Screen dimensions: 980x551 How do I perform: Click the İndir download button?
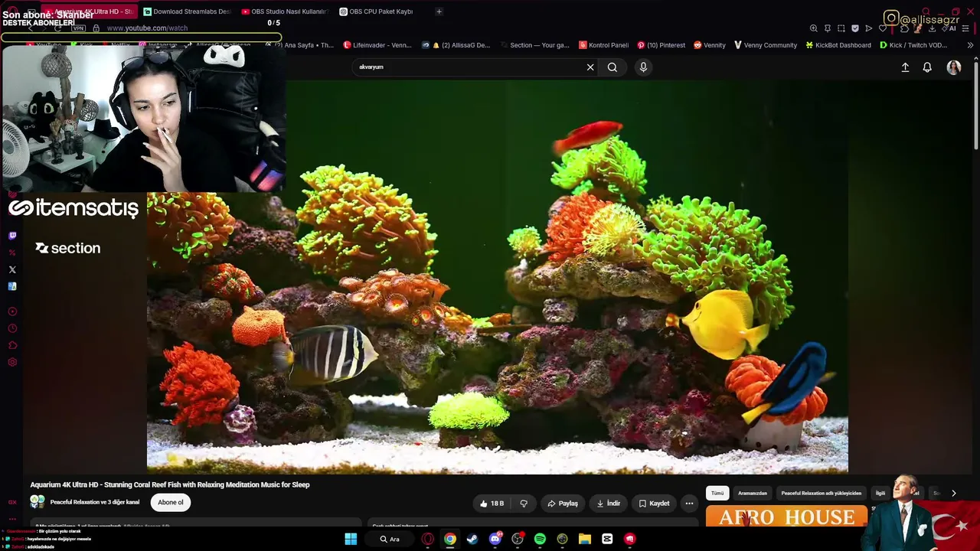point(609,504)
